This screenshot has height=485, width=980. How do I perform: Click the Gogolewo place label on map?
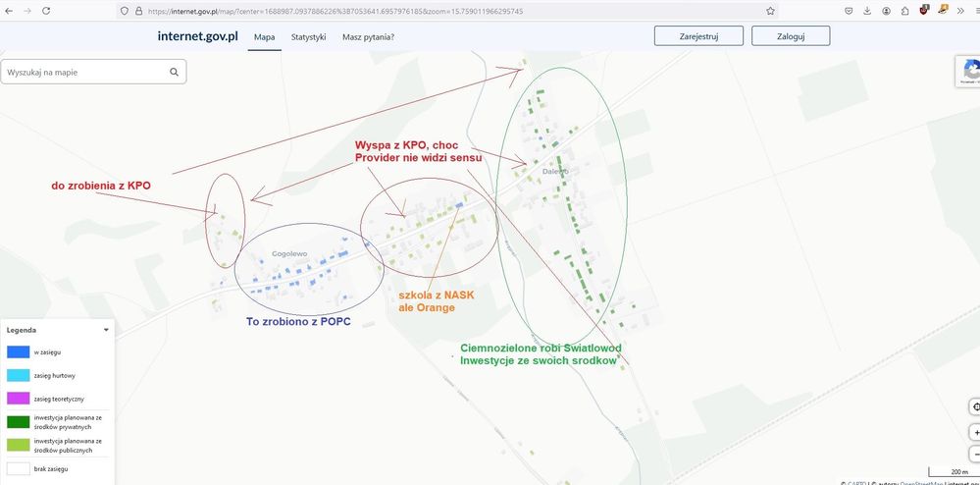click(x=289, y=253)
